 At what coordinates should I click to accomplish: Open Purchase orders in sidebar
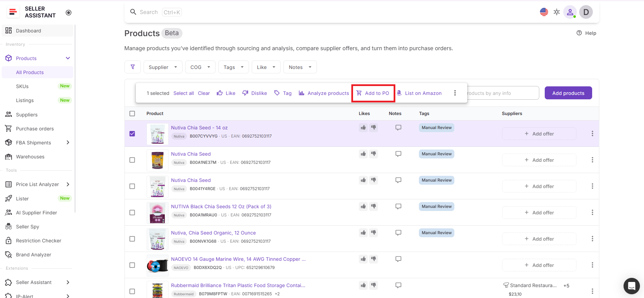coord(38,129)
